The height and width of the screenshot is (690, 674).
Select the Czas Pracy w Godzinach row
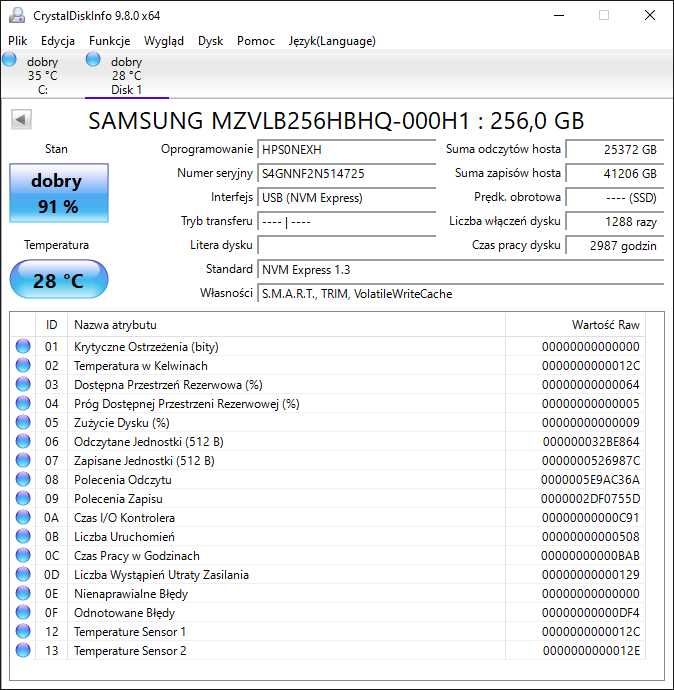point(328,555)
